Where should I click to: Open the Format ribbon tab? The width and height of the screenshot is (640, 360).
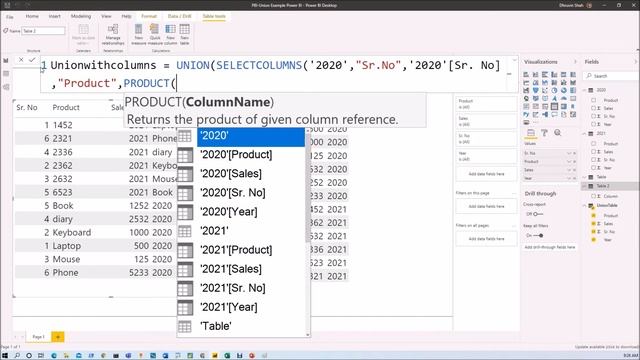pyautogui.click(x=149, y=16)
